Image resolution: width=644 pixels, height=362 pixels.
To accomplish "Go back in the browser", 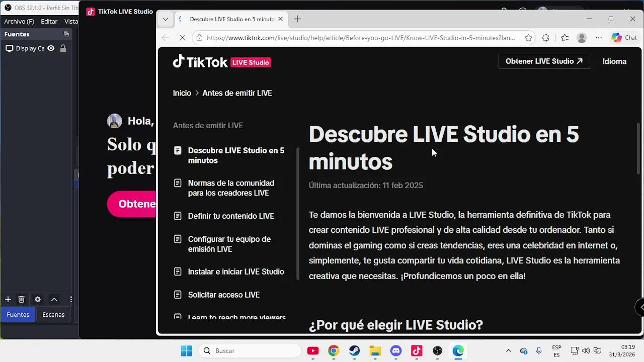I will tap(166, 38).
